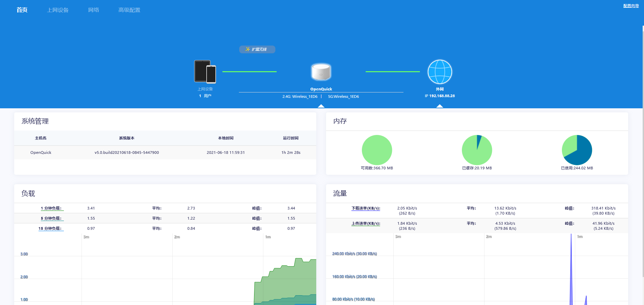Click the page vertical scrollbar

643,152
